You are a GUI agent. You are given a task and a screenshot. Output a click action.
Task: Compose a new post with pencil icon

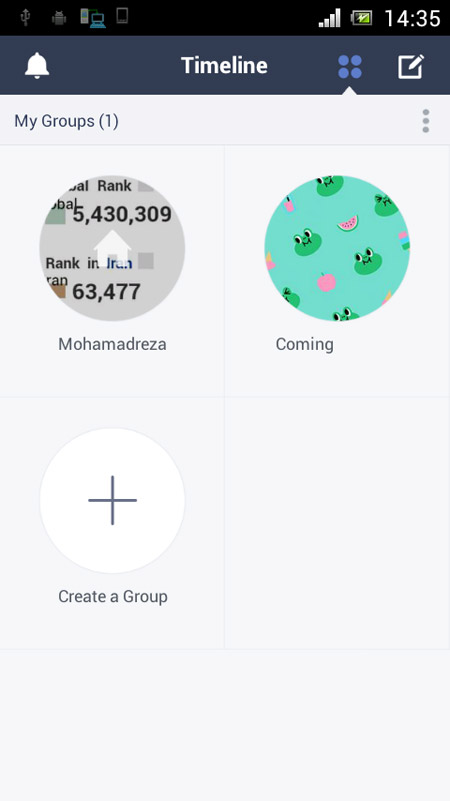tap(411, 67)
